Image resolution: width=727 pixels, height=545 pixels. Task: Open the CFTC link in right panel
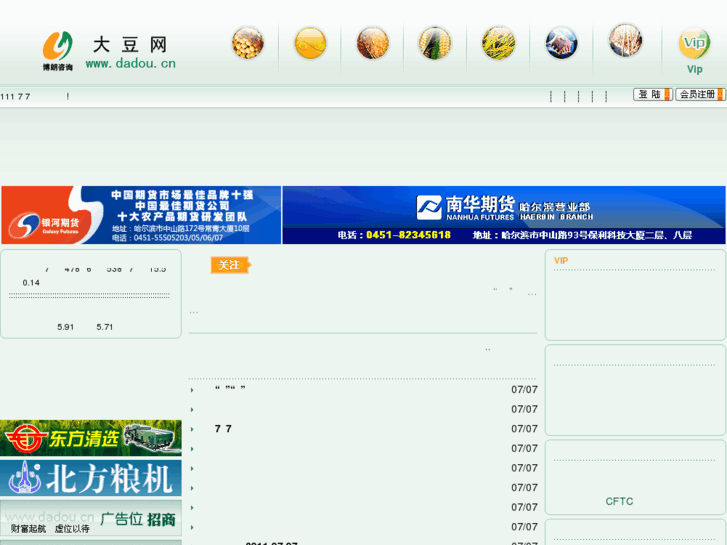pos(619,501)
